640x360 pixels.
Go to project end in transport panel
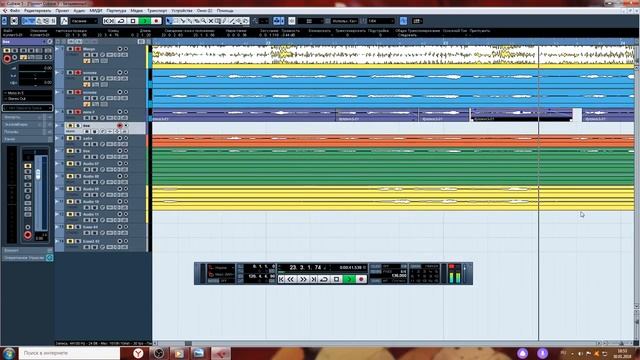tap(313, 279)
